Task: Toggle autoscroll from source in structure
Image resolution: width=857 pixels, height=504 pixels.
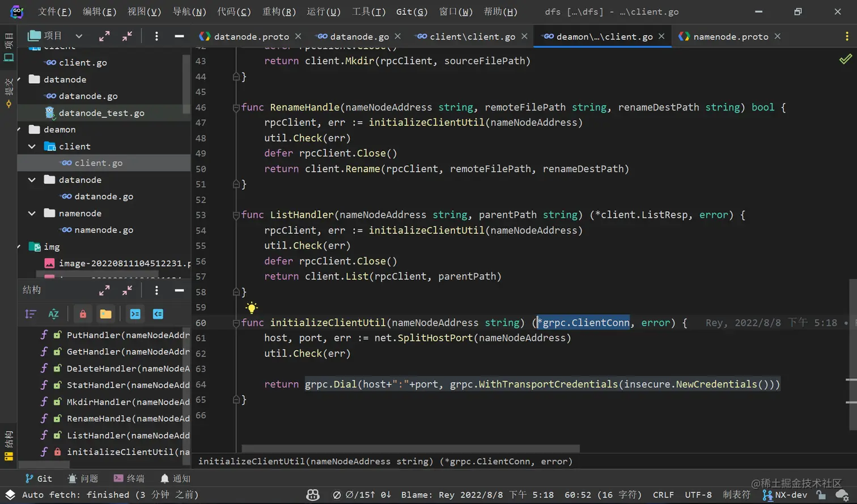Action: pos(158,314)
